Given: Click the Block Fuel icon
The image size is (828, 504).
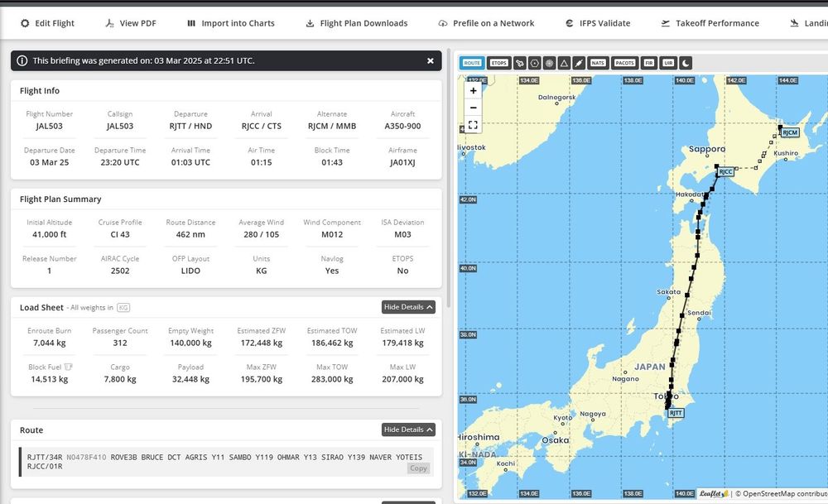Looking at the screenshot, I should coord(69,367).
